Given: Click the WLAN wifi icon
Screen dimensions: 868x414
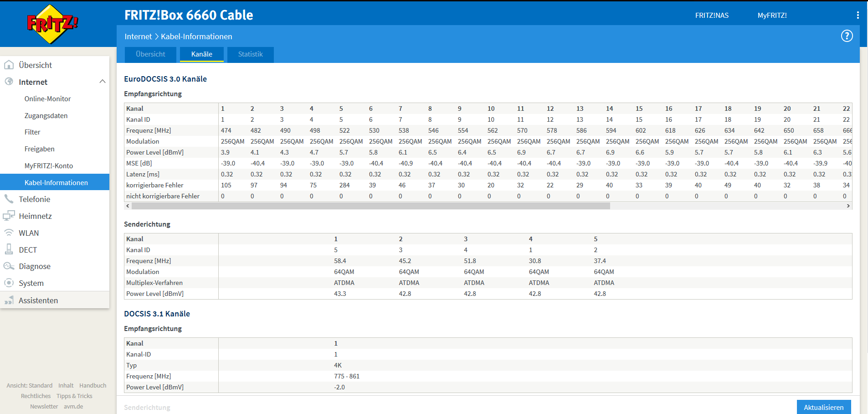Looking at the screenshot, I should (9, 233).
